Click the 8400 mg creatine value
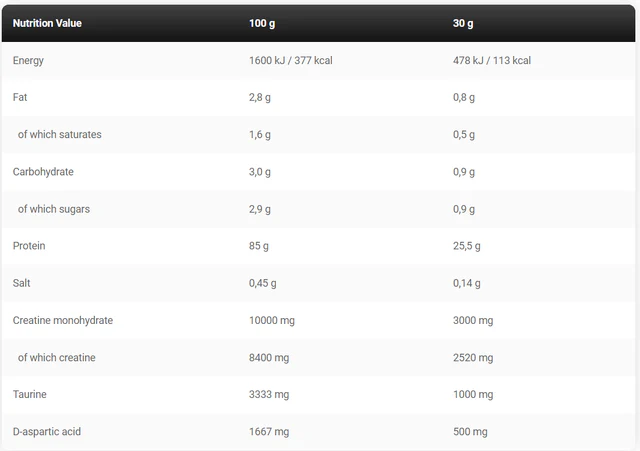640x451 pixels. click(269, 357)
